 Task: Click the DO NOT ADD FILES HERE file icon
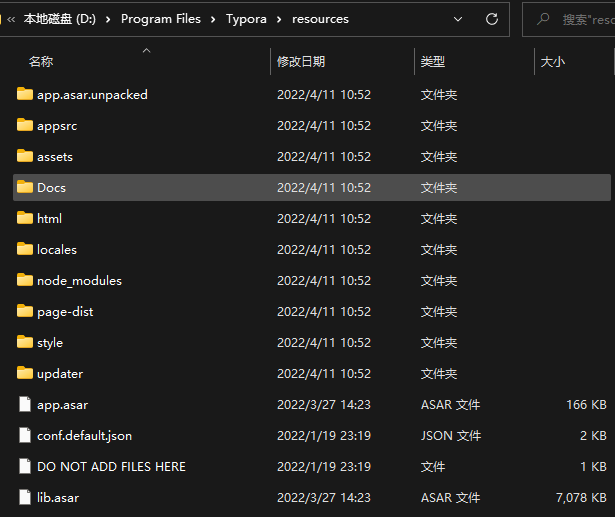click(25, 466)
